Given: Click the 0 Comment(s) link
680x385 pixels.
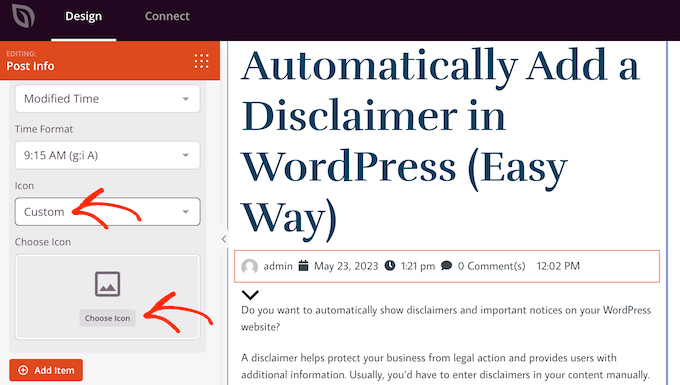Looking at the screenshot, I should [x=491, y=266].
